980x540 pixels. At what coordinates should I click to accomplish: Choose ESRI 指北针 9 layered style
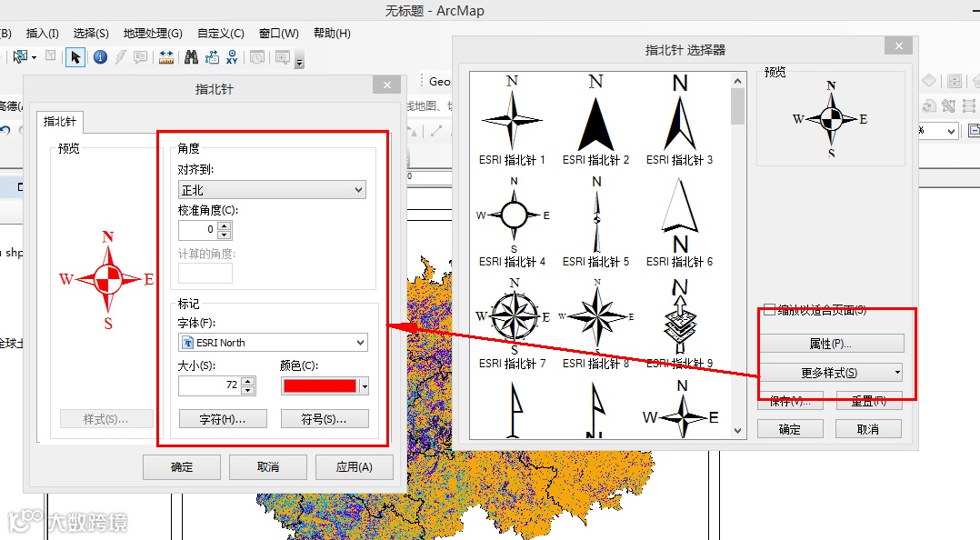[679, 324]
